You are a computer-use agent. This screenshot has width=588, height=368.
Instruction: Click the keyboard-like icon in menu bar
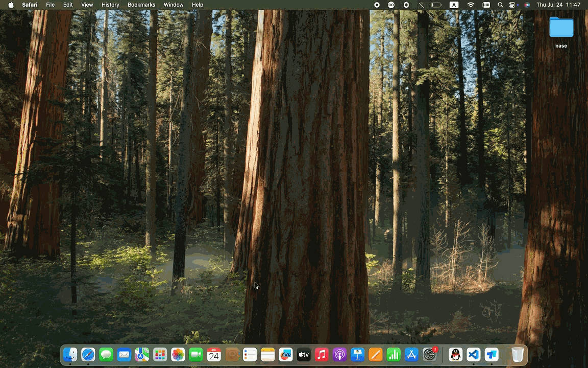pos(486,5)
